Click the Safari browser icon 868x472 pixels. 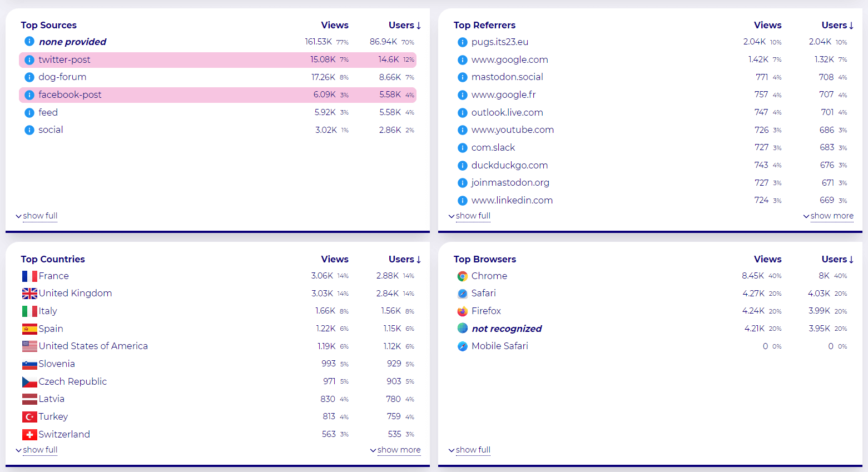point(462,294)
